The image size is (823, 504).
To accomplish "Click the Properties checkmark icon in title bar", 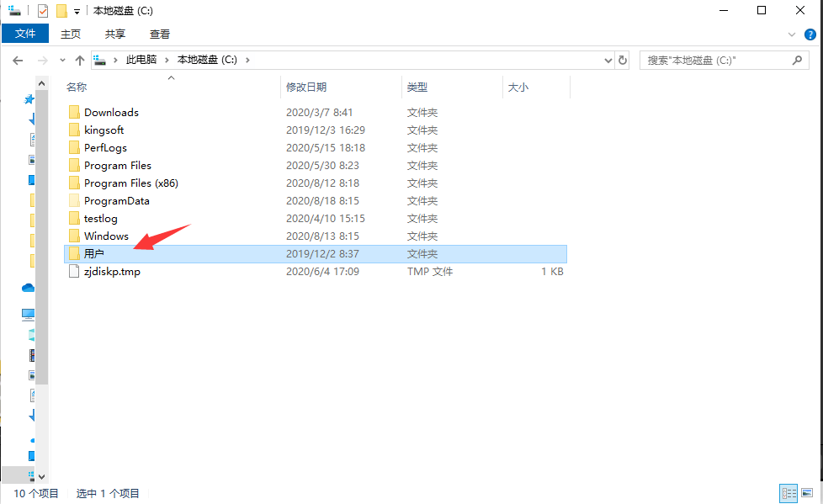I will pos(43,11).
